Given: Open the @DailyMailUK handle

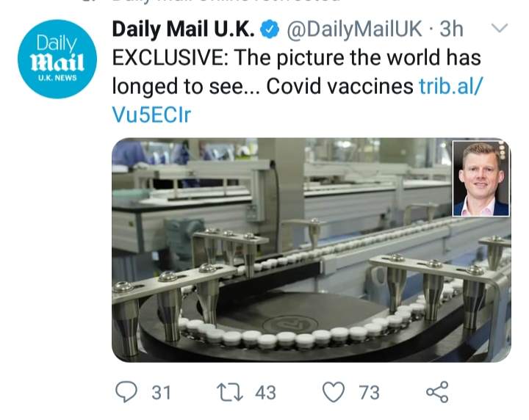Looking at the screenshot, I should [354, 29].
